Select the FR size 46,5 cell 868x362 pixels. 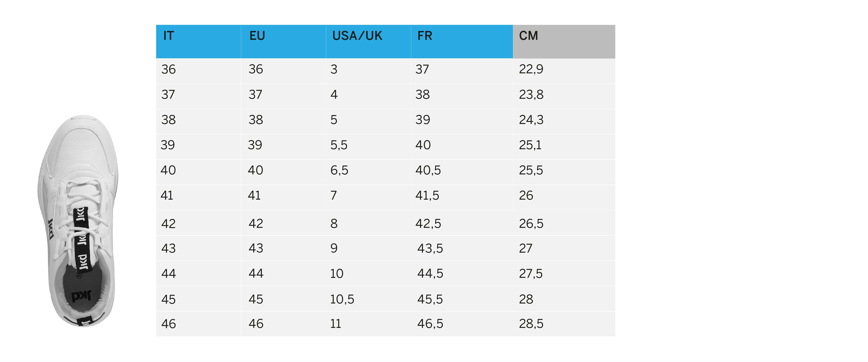[x=430, y=324]
